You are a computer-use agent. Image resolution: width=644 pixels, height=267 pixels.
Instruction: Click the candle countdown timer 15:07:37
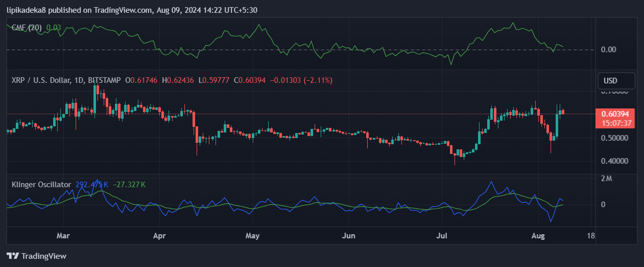[617, 123]
